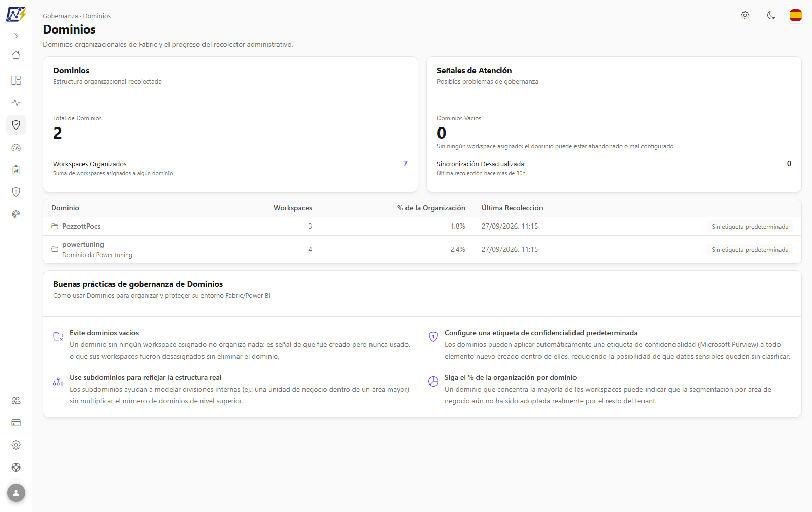This screenshot has height=512, width=812.
Task: Open the activity pulse icon in the sidebar
Action: [x=16, y=103]
